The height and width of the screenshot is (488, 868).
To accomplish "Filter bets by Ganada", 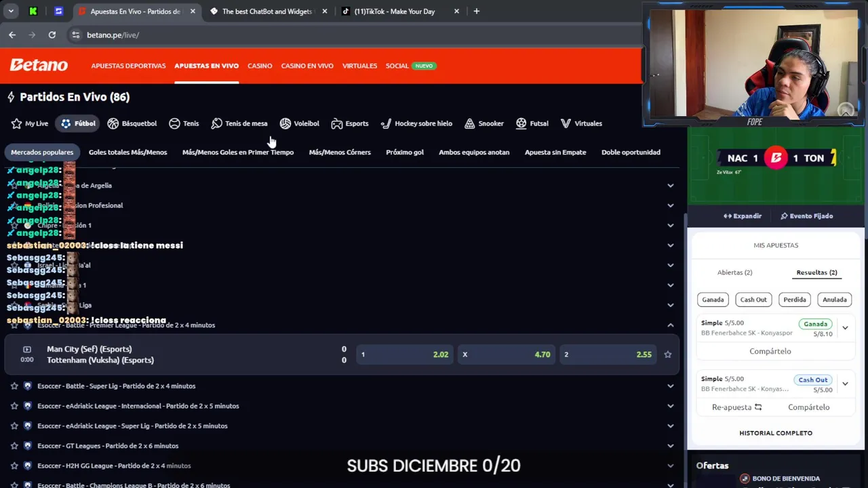I will pyautogui.click(x=713, y=300).
